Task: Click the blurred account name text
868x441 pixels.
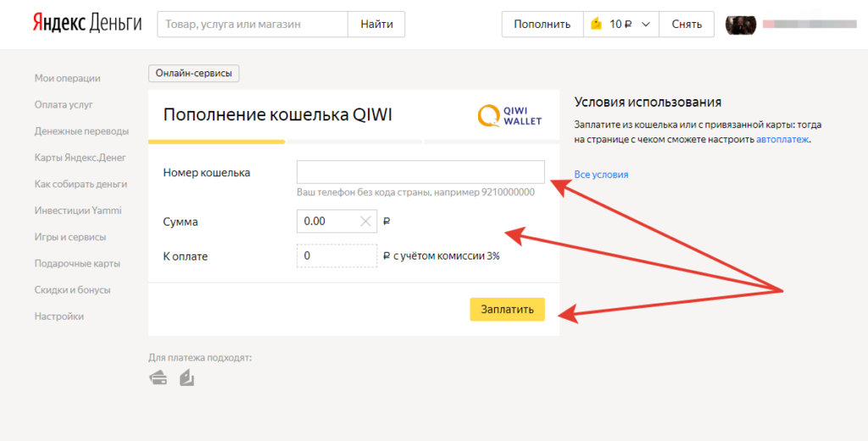Action: [810, 24]
